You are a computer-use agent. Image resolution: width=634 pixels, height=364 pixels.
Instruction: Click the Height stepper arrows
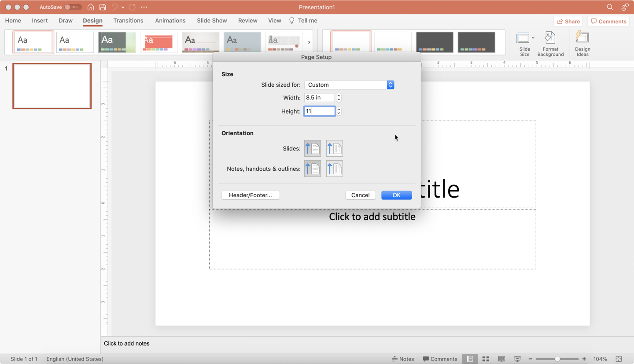tap(339, 111)
